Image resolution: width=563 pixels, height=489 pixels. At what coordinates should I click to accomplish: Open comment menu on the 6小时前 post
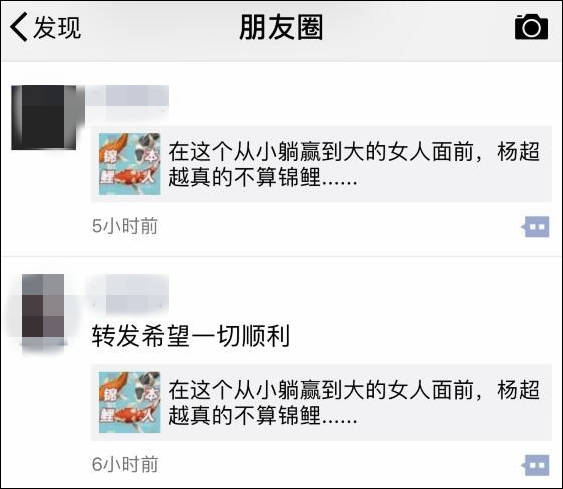tap(536, 465)
